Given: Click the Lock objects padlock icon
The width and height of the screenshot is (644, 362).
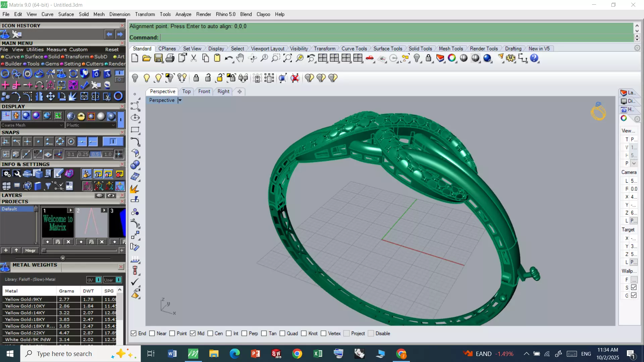Looking at the screenshot, I should pos(196,78).
